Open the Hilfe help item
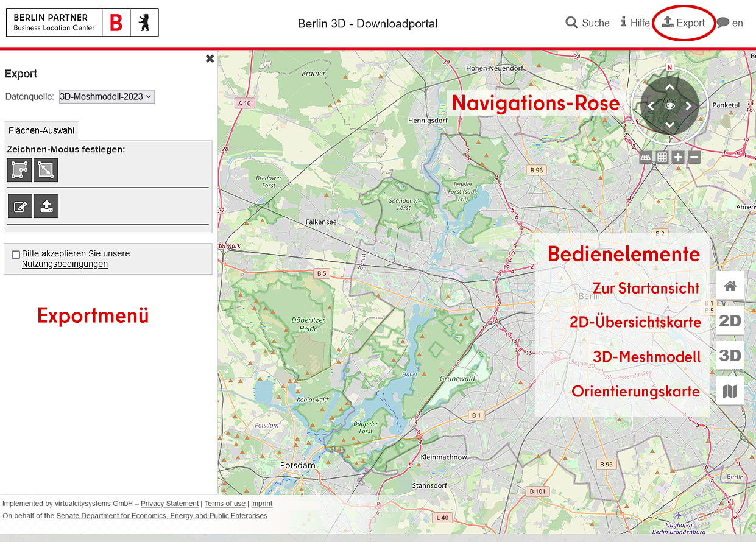Screen dimensions: 756x542 pyautogui.click(x=635, y=23)
